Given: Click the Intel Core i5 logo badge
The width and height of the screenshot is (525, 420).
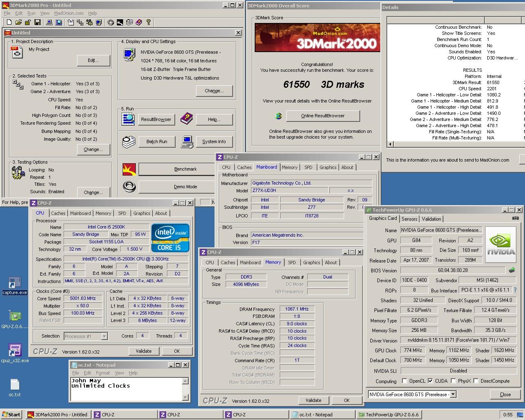Looking at the screenshot, I should [170, 237].
